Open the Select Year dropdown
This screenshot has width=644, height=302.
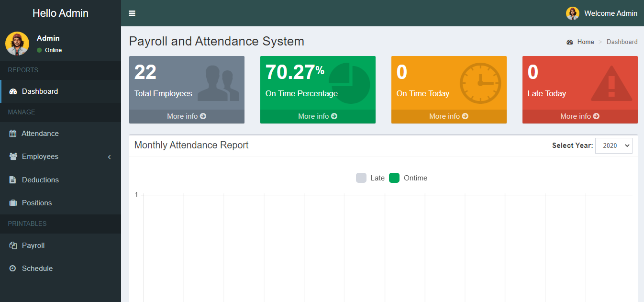614,145
